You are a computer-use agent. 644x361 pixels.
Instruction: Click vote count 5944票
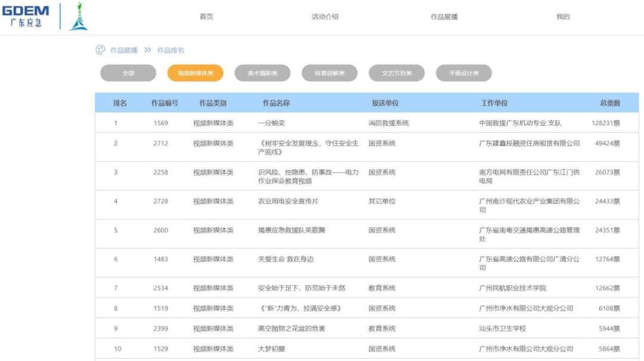(609, 328)
